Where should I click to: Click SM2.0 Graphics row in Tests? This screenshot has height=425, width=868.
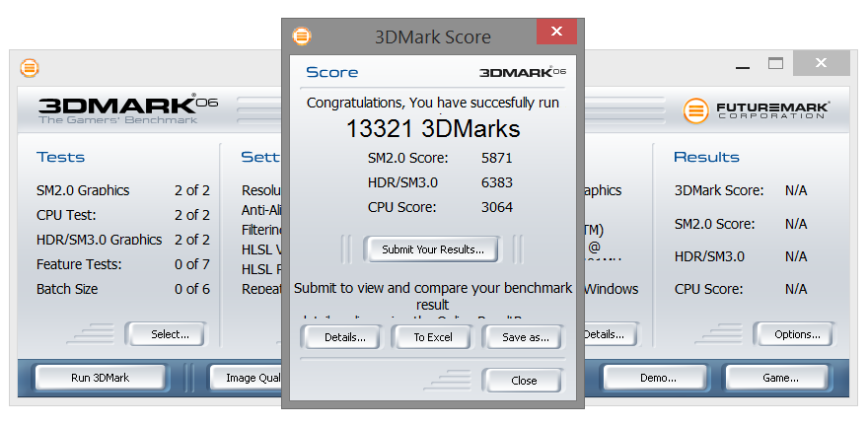click(123, 190)
